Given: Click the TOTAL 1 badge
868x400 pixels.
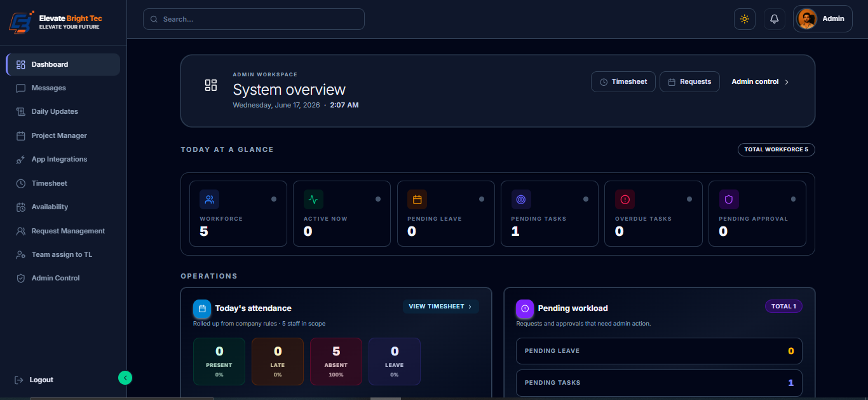Looking at the screenshot, I should point(783,307).
